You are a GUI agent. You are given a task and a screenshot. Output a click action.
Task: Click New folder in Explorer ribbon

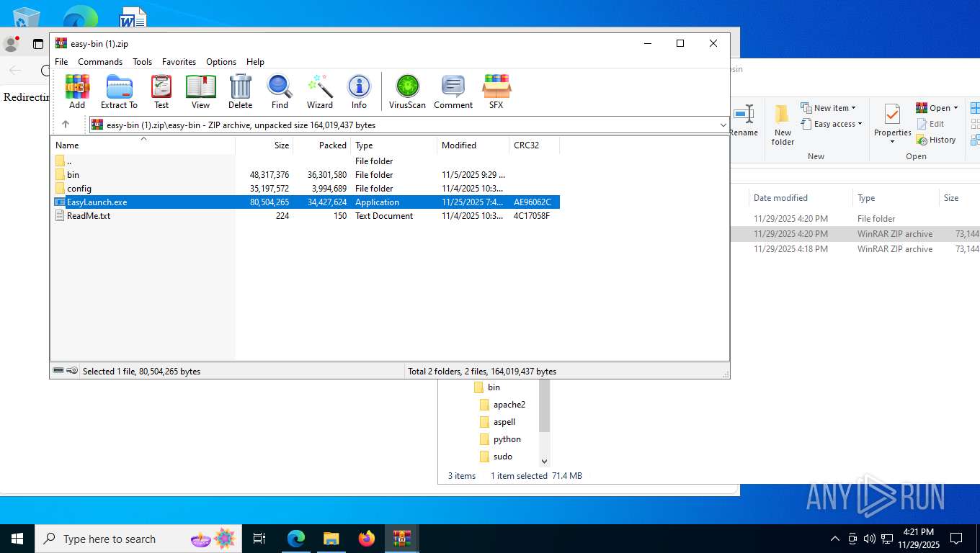pos(783,124)
